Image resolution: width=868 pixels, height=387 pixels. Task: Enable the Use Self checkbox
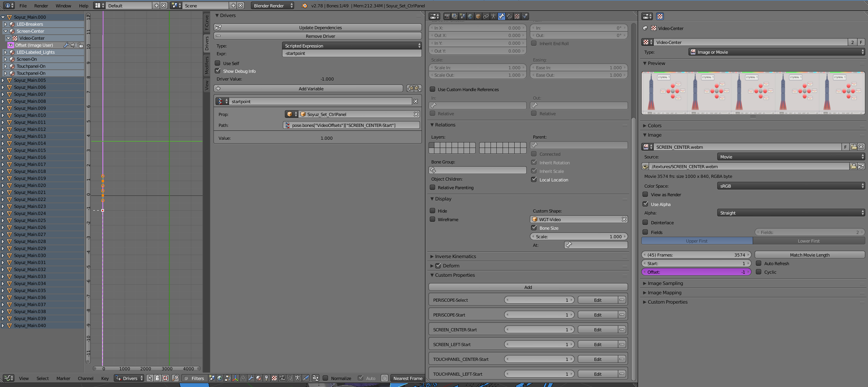pyautogui.click(x=218, y=63)
